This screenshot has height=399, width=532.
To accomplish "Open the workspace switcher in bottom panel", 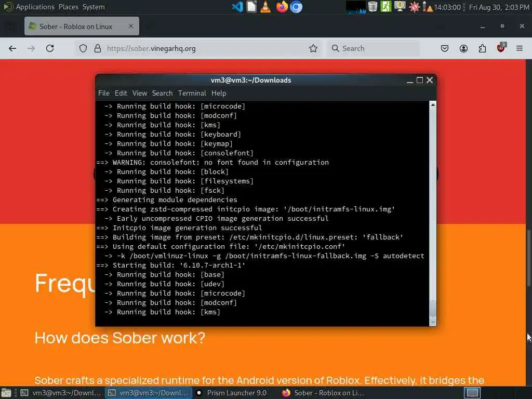I will coord(472,393).
